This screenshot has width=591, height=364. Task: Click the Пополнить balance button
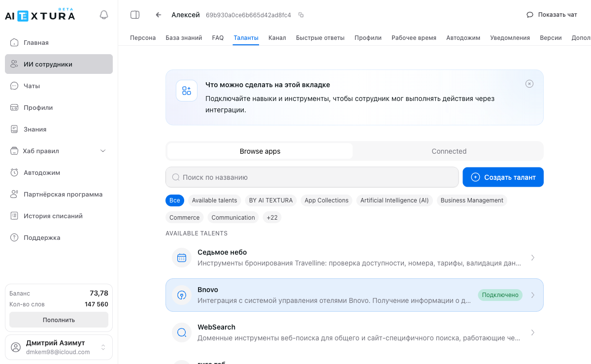pyautogui.click(x=59, y=320)
